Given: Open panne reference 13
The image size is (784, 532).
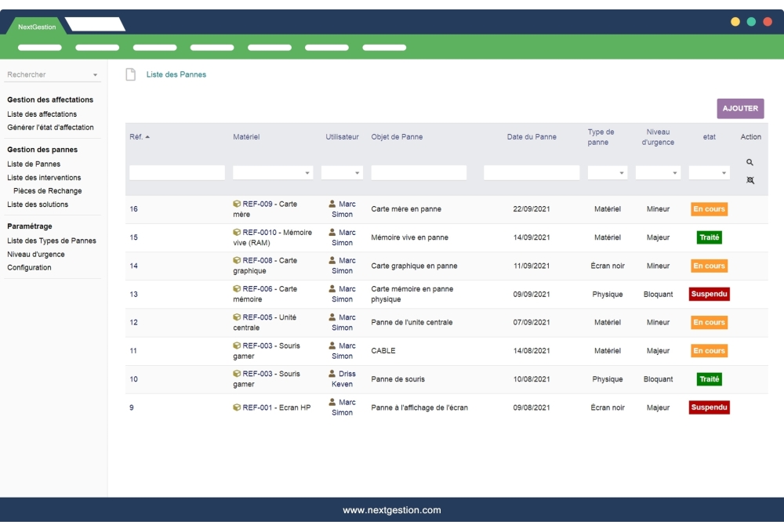Looking at the screenshot, I should pyautogui.click(x=133, y=294).
